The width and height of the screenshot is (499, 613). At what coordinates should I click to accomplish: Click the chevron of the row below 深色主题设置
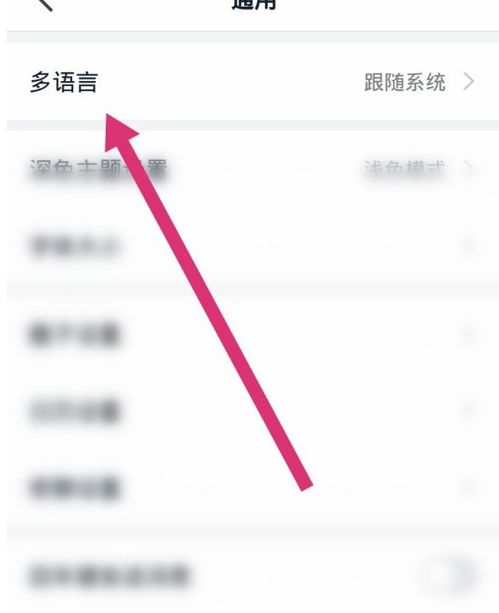(x=468, y=246)
